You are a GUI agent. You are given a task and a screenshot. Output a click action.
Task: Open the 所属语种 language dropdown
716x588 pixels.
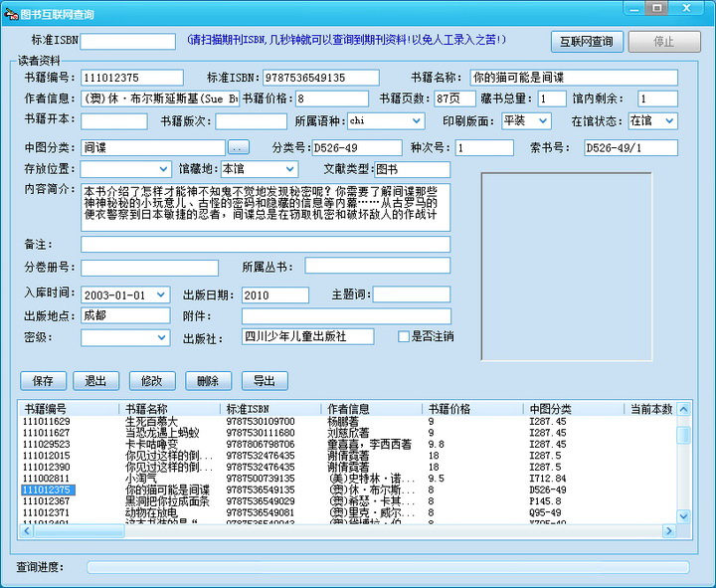pyautogui.click(x=416, y=120)
